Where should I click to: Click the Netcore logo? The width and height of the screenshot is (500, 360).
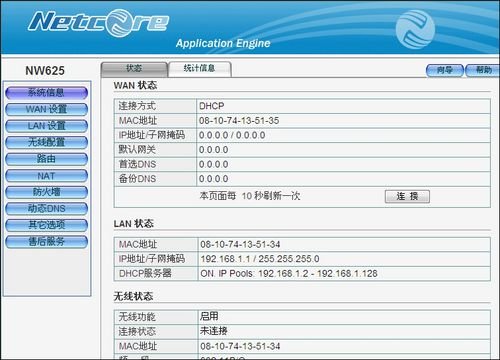point(98,22)
